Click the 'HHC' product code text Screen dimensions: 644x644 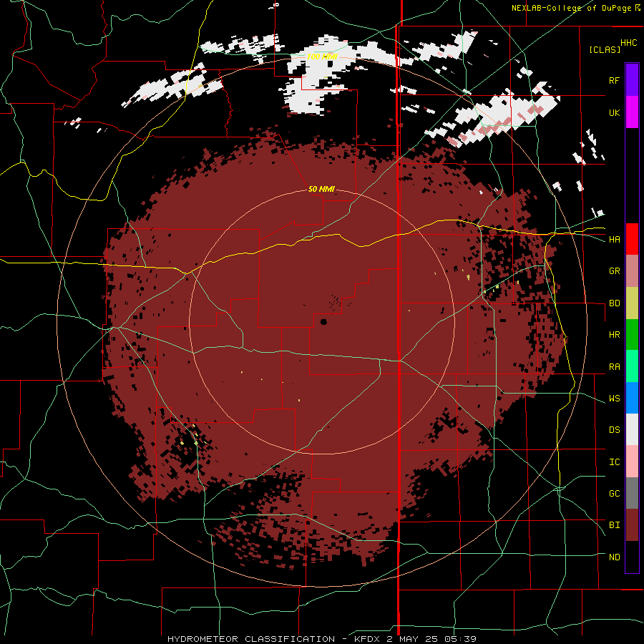[628, 43]
